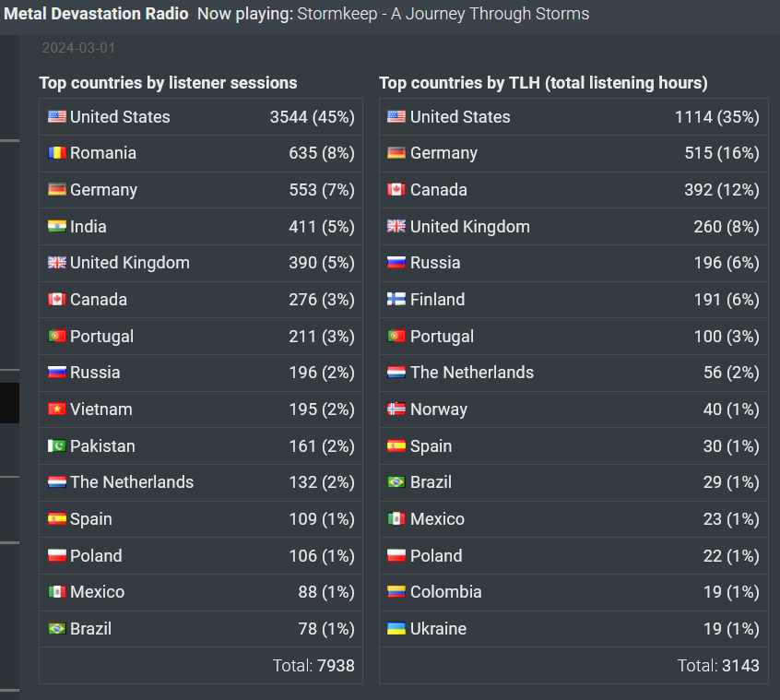Select The Netherlands row in sessions table
Screen dimensions: 780x700
201,482
